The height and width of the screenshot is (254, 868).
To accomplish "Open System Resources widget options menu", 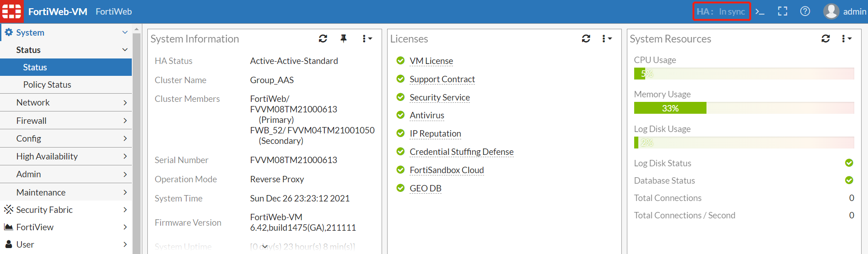I will (x=846, y=39).
